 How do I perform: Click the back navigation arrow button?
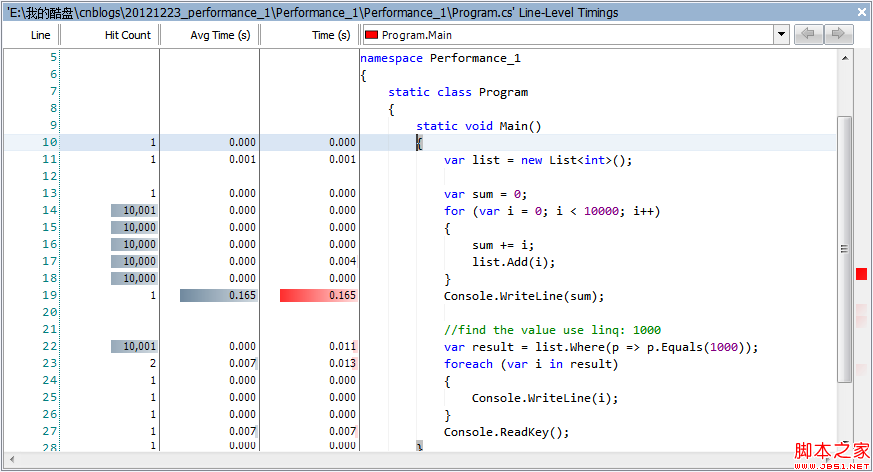pos(808,35)
